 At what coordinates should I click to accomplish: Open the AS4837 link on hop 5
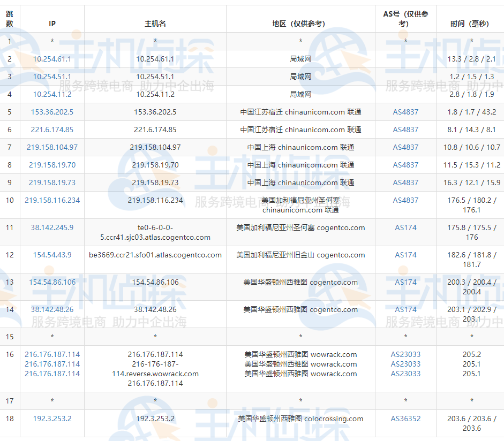(x=405, y=112)
